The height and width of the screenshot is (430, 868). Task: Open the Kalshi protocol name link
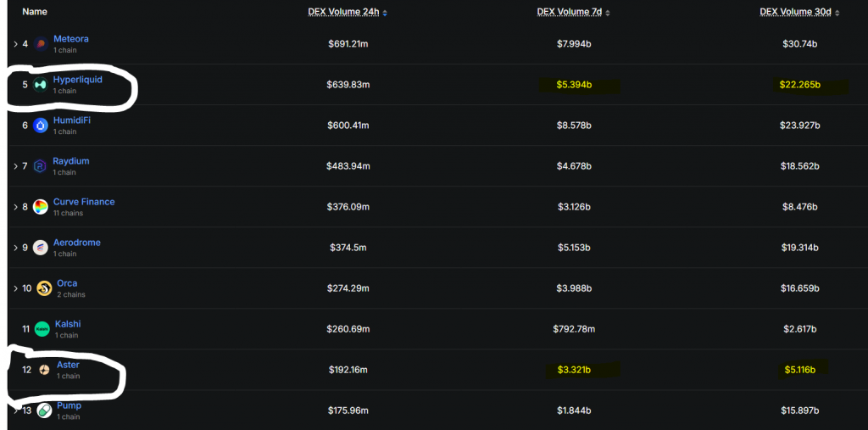[68, 324]
